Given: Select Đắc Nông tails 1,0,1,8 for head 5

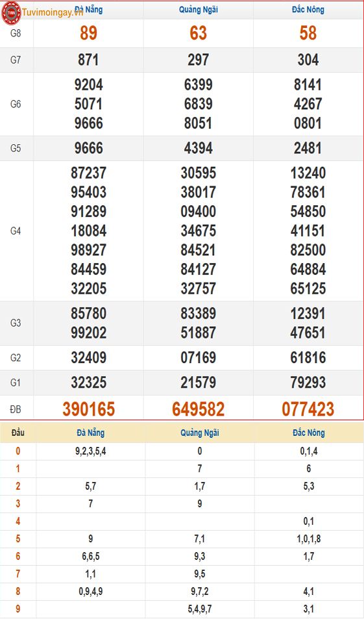Looking at the screenshot, I should 309,539.
